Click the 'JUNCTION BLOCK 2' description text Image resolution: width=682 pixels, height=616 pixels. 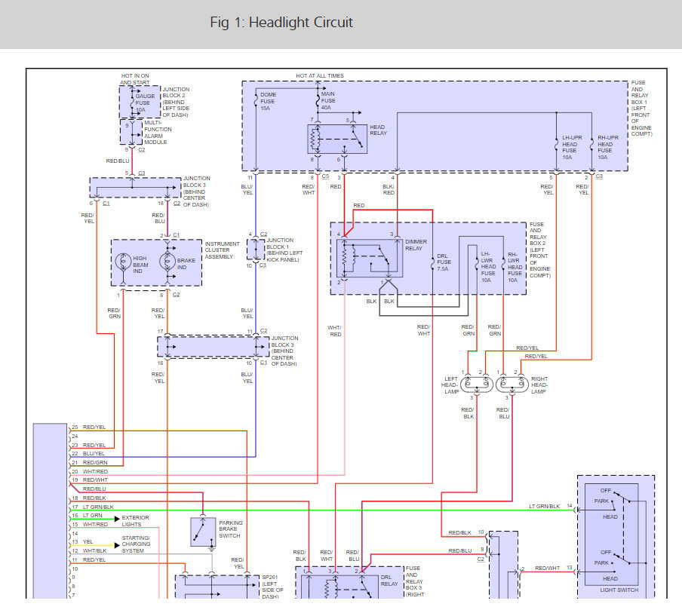[176, 102]
